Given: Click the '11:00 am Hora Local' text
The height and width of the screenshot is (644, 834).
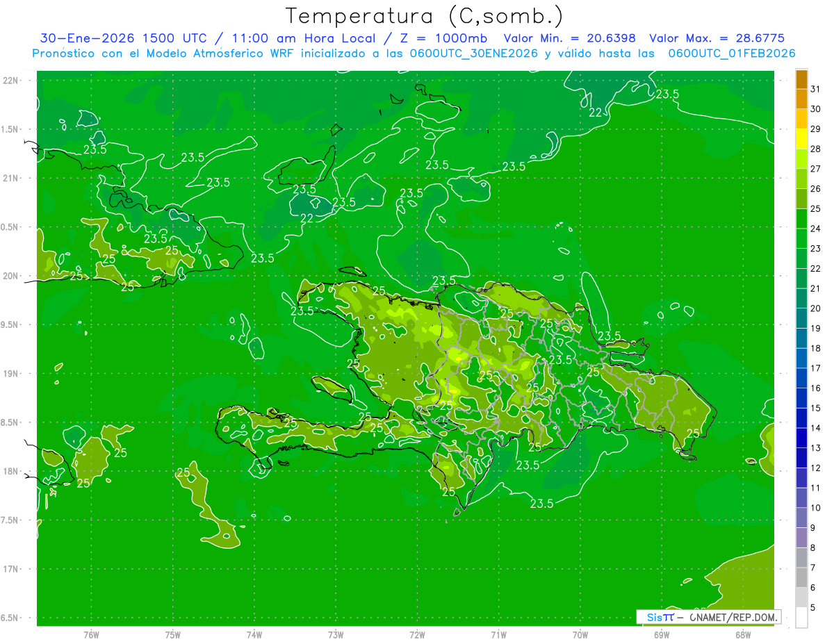Looking at the screenshot, I should click(306, 38).
